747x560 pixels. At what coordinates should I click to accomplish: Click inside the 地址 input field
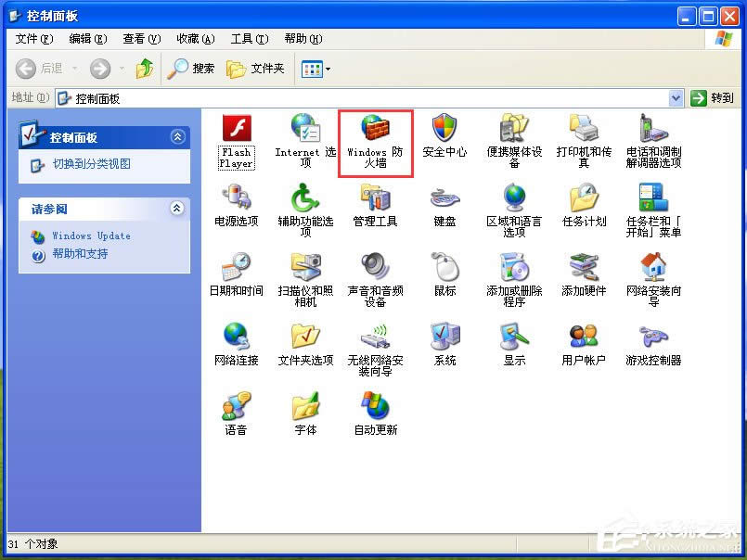(278, 97)
